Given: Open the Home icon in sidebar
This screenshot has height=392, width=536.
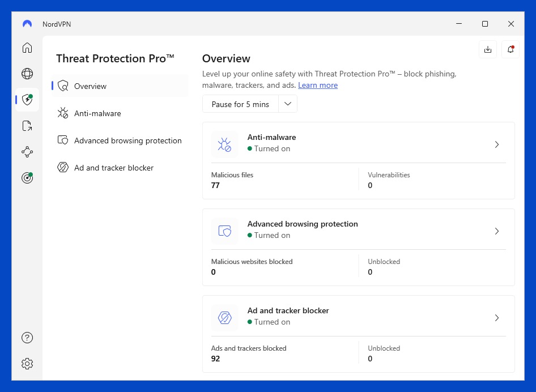Looking at the screenshot, I should [27, 48].
